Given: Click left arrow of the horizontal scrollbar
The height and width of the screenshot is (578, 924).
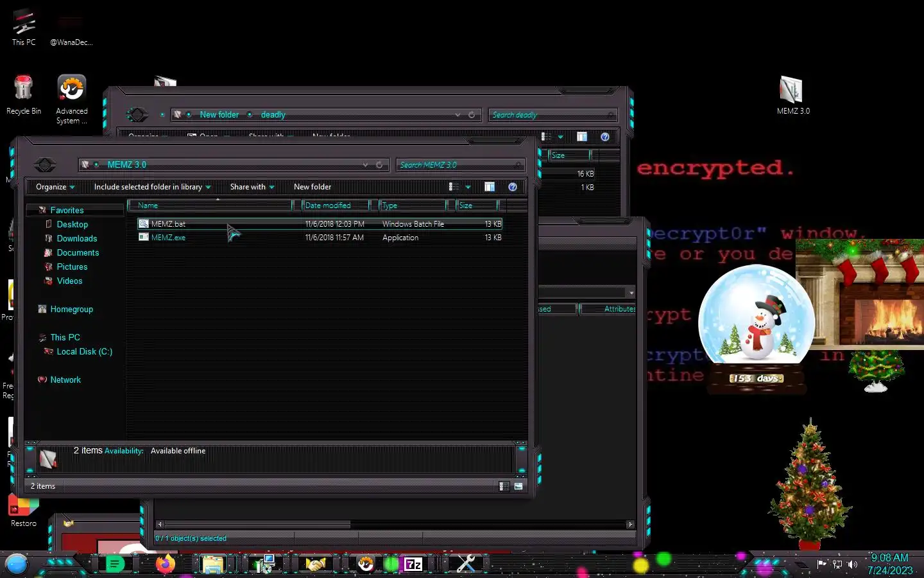Looking at the screenshot, I should click(160, 525).
